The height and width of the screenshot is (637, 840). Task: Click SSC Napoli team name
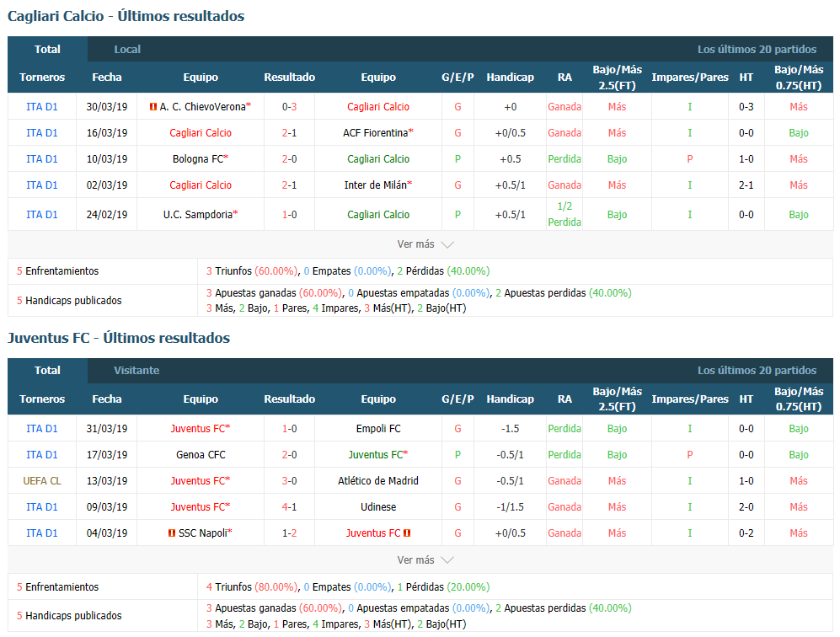coord(203,533)
